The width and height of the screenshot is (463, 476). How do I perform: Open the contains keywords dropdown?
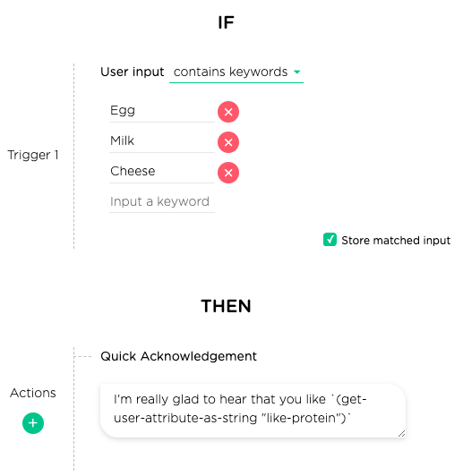(x=236, y=72)
